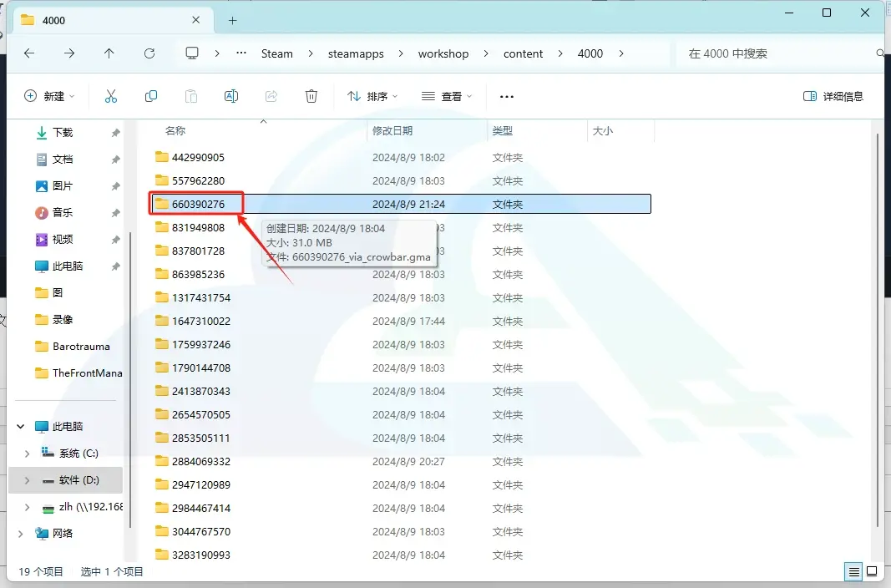The image size is (891, 588).
Task: Toggle the 详细信息 details pane
Action: click(833, 97)
